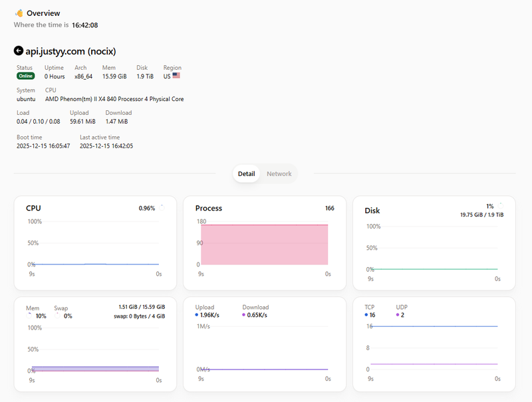Click the Overview heading text
This screenshot has height=402, width=532.
(43, 13)
